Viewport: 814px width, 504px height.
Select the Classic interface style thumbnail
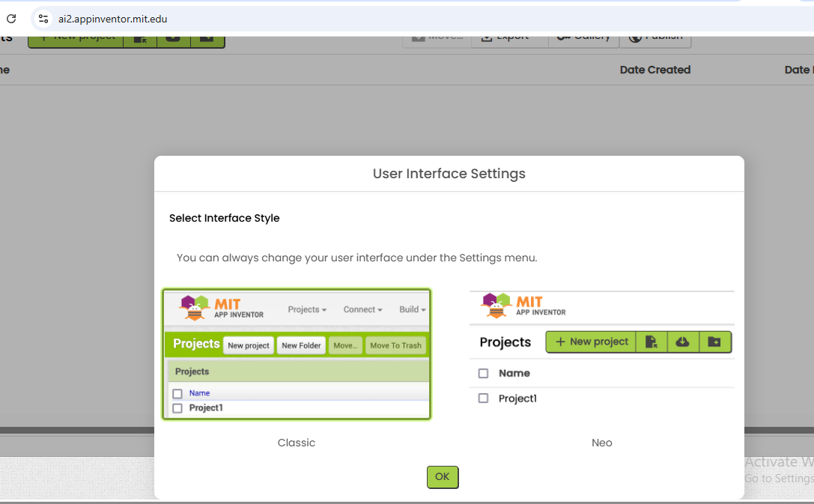point(297,354)
